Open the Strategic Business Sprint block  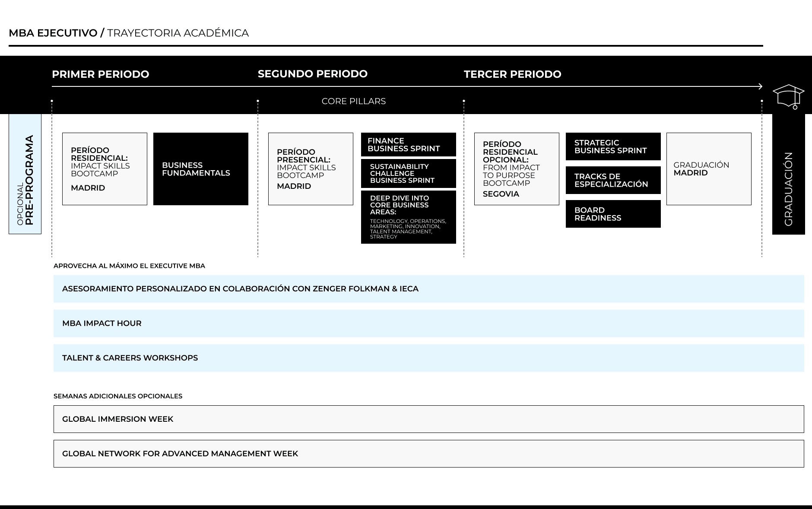click(613, 146)
